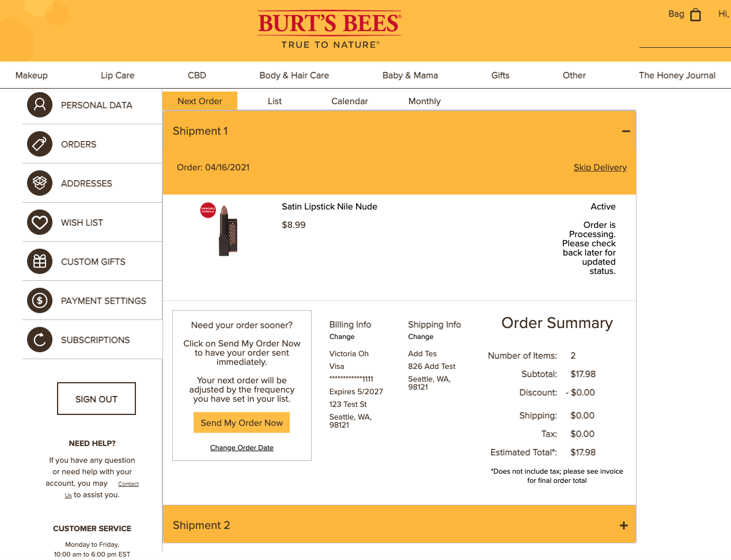Click the Addresses box icon
This screenshot has height=560, width=731.
point(40,183)
